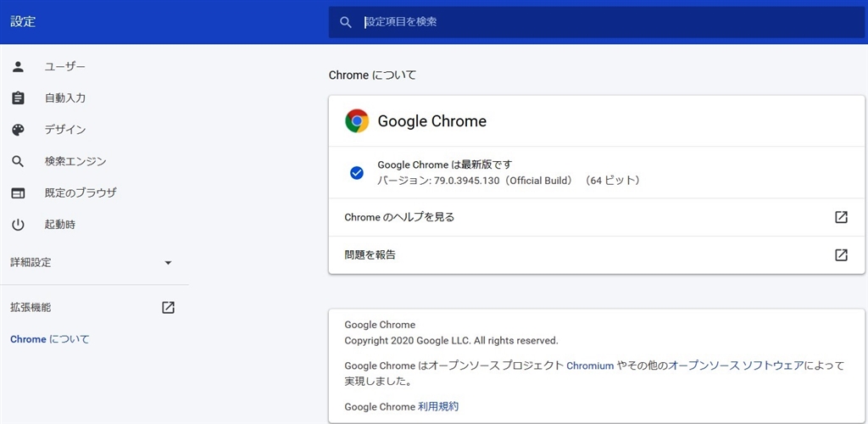The height and width of the screenshot is (424, 868).
Task: Open the 利用規約 terms link
Action: click(438, 407)
